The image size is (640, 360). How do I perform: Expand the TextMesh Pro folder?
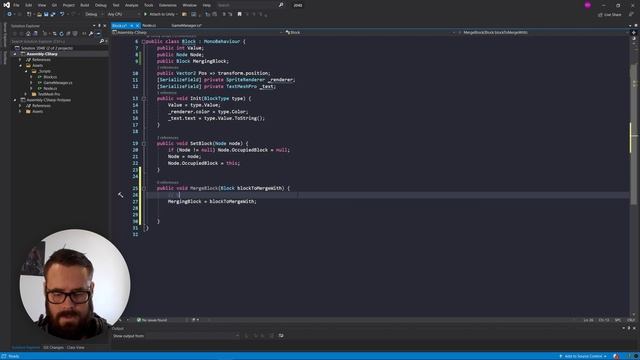tap(26, 94)
